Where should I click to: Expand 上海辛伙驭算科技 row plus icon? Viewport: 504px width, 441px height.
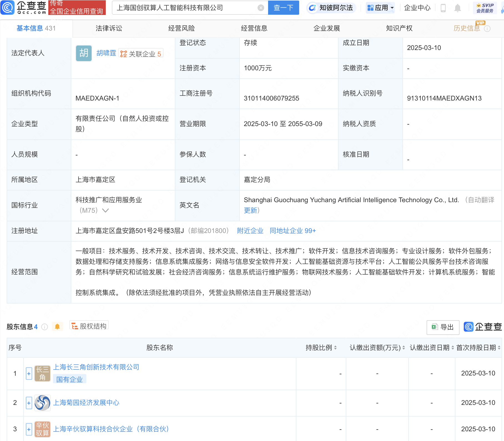[x=29, y=429]
